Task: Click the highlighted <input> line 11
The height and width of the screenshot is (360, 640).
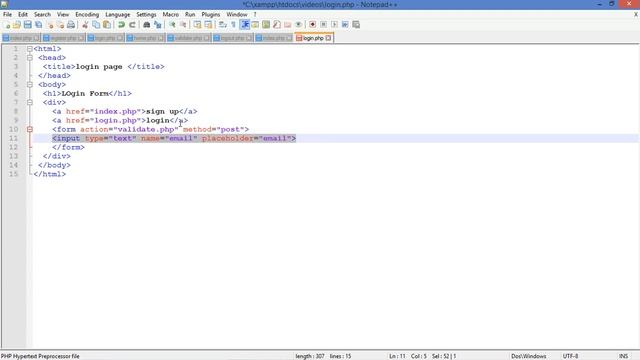Action: (x=174, y=138)
